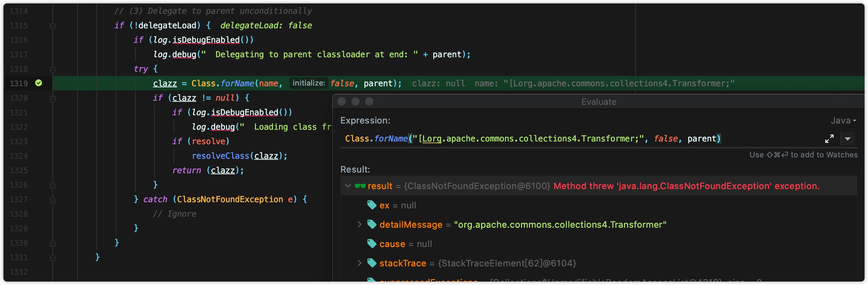Click the expand expression editor icon
868x285 pixels.
tap(829, 139)
